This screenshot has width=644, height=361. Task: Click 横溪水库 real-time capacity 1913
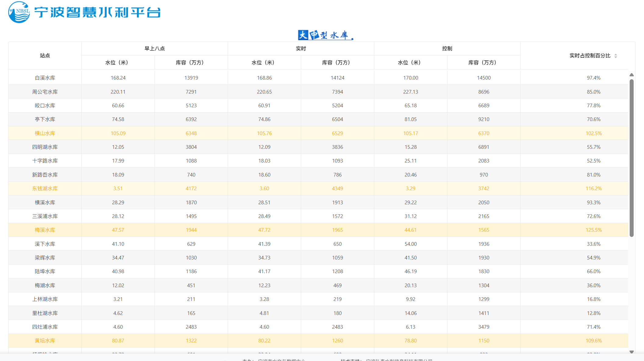[337, 202]
